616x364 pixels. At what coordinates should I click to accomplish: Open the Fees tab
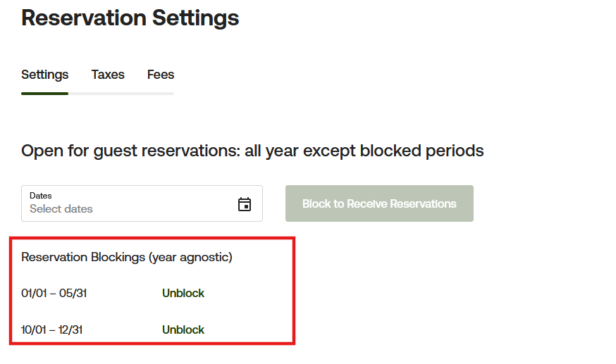(x=161, y=75)
